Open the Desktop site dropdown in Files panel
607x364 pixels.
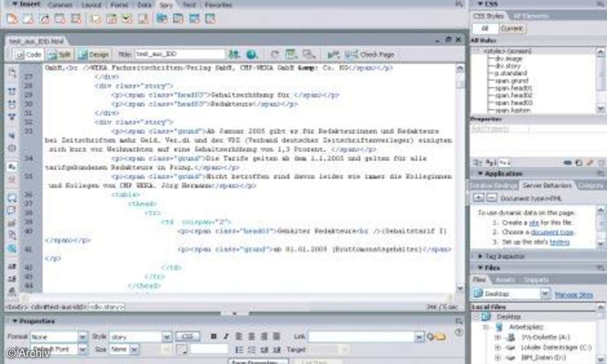pos(545,294)
